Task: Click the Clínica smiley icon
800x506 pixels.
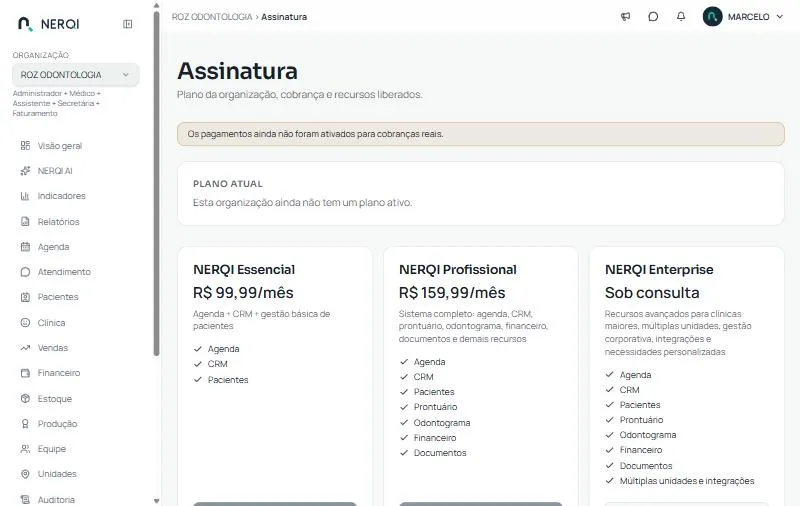Action: tap(25, 322)
